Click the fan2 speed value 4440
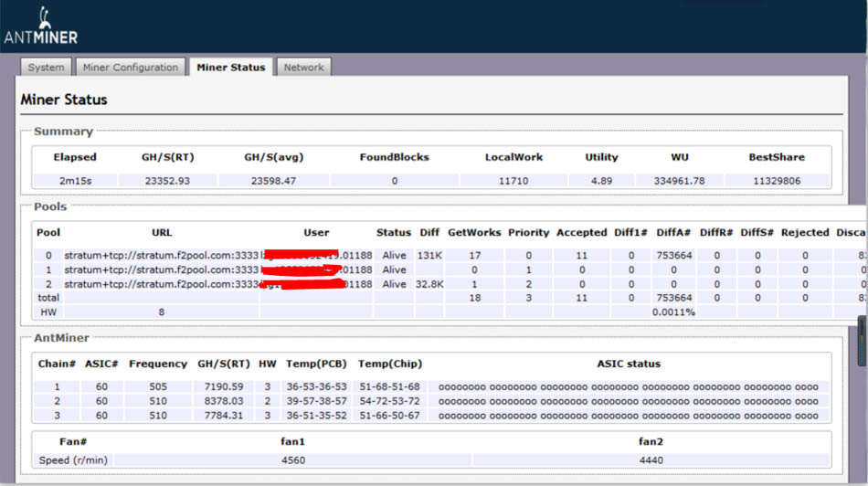Image resolution: width=868 pixels, height=486 pixels. (651, 460)
